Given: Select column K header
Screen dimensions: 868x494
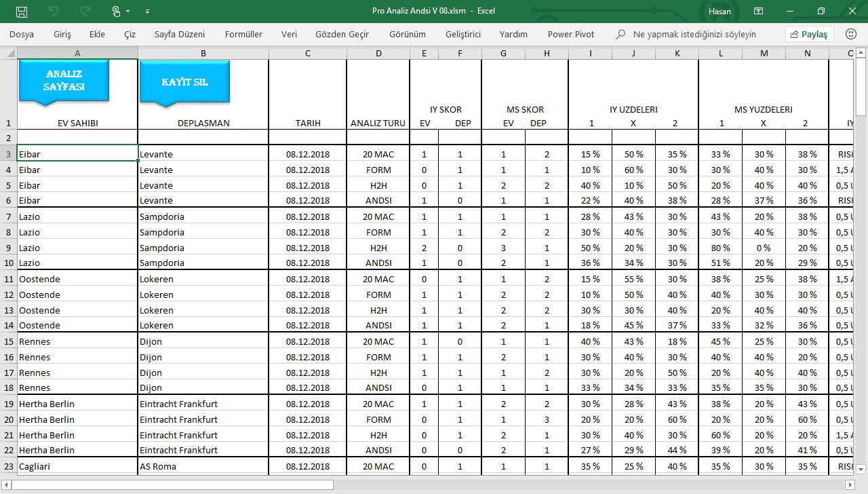Looking at the screenshot, I should pyautogui.click(x=677, y=53).
